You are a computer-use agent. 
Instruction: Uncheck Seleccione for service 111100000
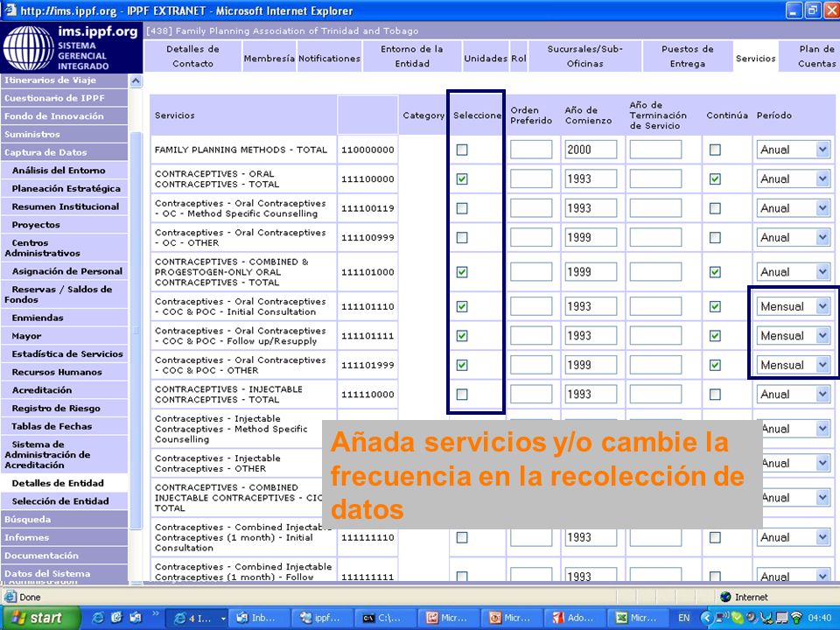pos(462,178)
